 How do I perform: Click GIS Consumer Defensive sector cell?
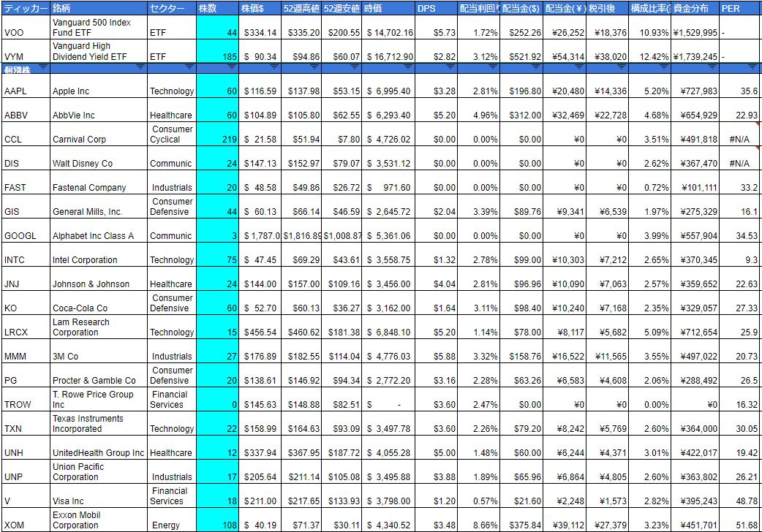click(172, 206)
